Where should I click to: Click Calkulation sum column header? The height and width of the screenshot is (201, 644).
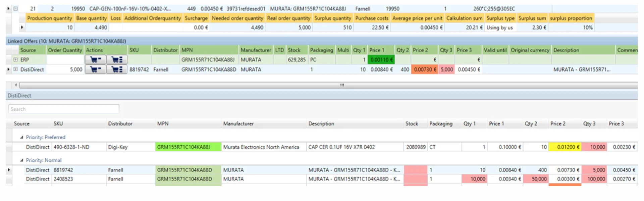click(464, 18)
